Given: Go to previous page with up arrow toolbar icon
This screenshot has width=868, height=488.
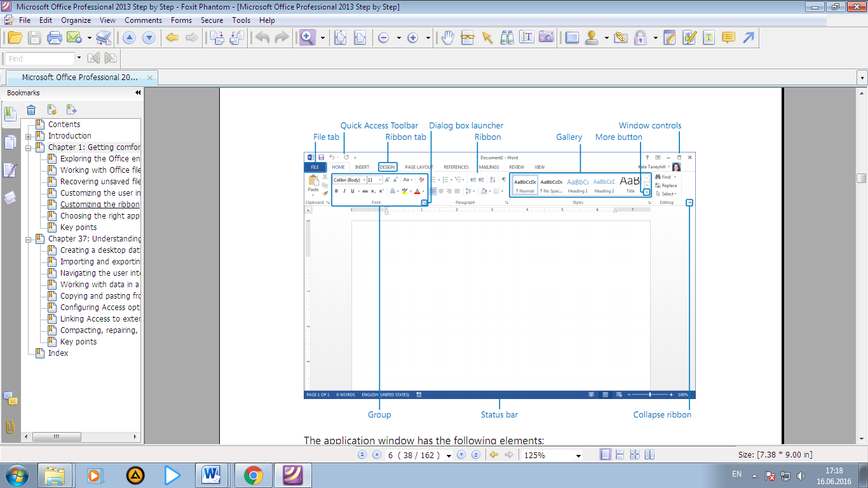Looking at the screenshot, I should pos(129,37).
